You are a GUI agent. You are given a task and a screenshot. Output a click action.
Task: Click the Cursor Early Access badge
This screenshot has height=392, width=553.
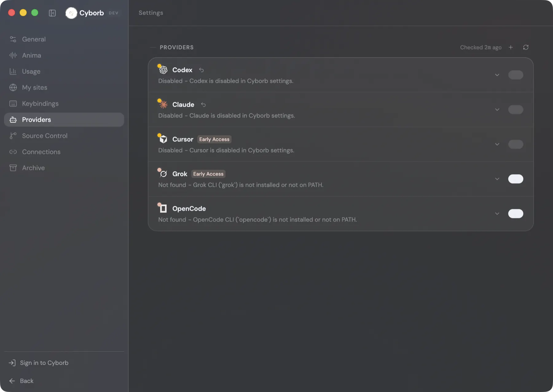pyautogui.click(x=214, y=139)
